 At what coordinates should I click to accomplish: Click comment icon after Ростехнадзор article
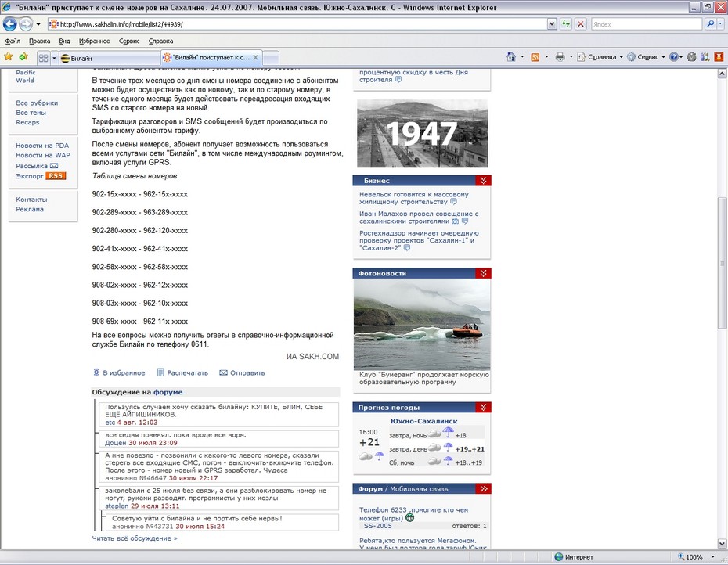(x=407, y=248)
